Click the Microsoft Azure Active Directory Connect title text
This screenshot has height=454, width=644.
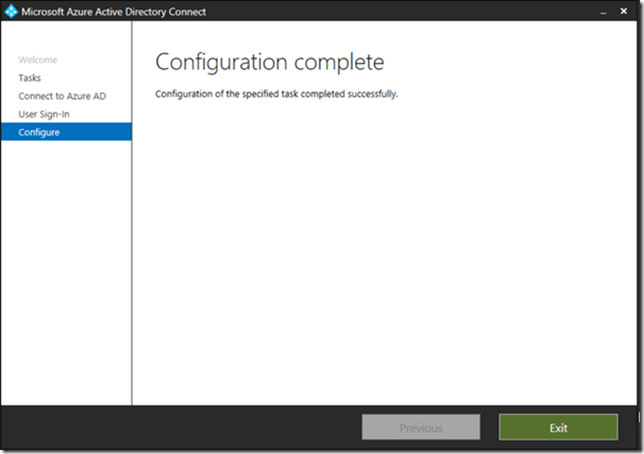(x=113, y=11)
